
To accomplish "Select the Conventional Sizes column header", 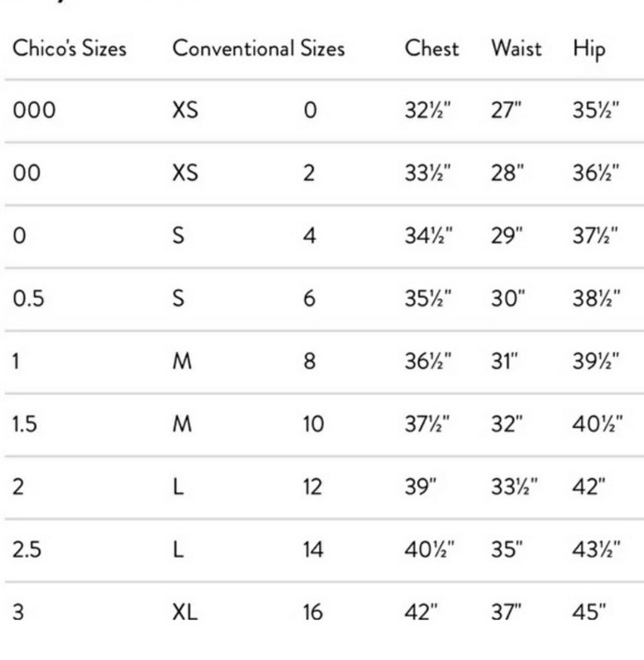I will [x=259, y=48].
